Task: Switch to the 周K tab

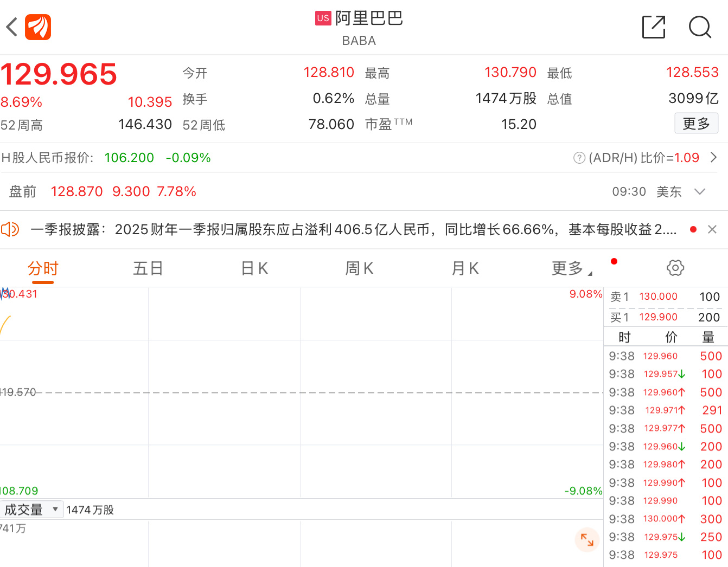Action: click(x=359, y=268)
